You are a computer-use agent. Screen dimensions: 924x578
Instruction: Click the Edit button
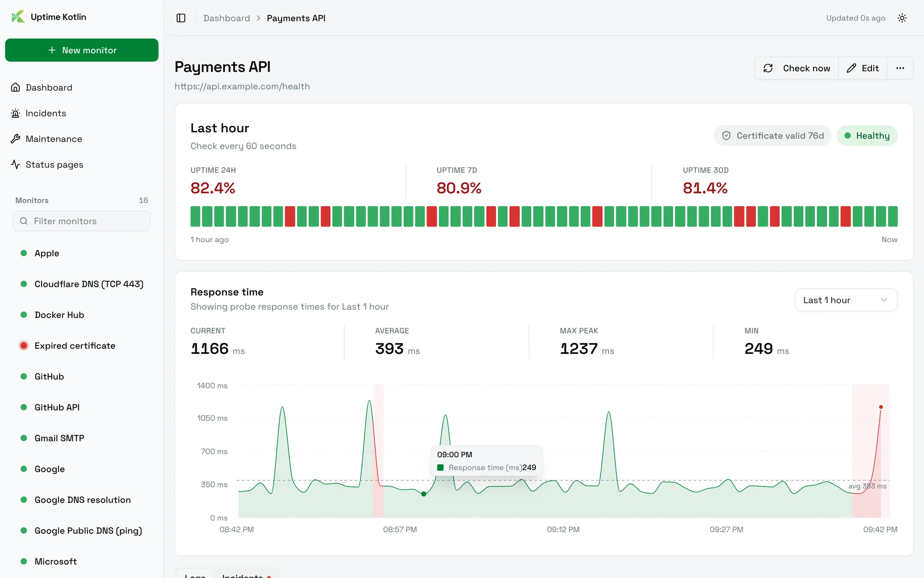coord(863,68)
